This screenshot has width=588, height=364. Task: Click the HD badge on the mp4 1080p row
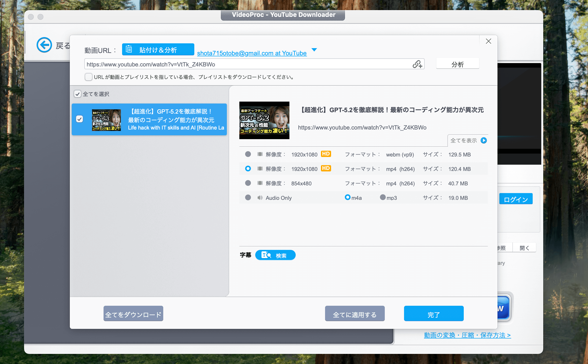[326, 168]
